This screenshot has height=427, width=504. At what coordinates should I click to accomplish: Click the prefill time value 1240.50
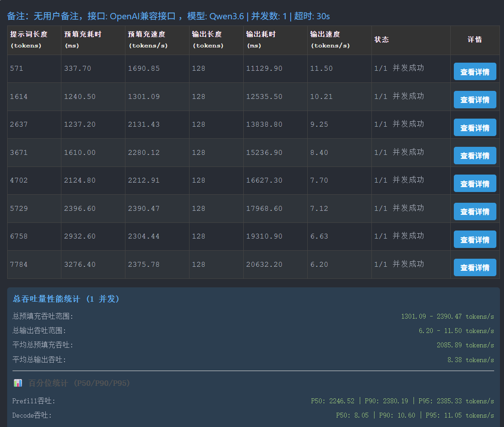coord(80,97)
